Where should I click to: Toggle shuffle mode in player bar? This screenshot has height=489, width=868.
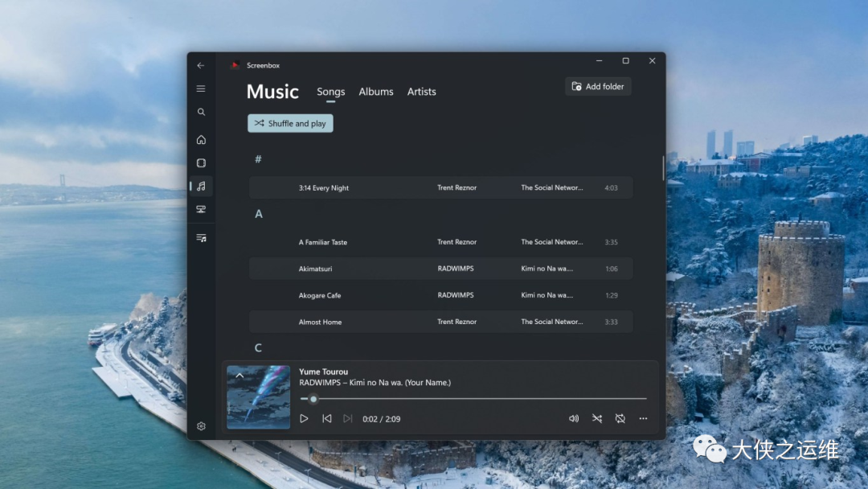tap(596, 419)
